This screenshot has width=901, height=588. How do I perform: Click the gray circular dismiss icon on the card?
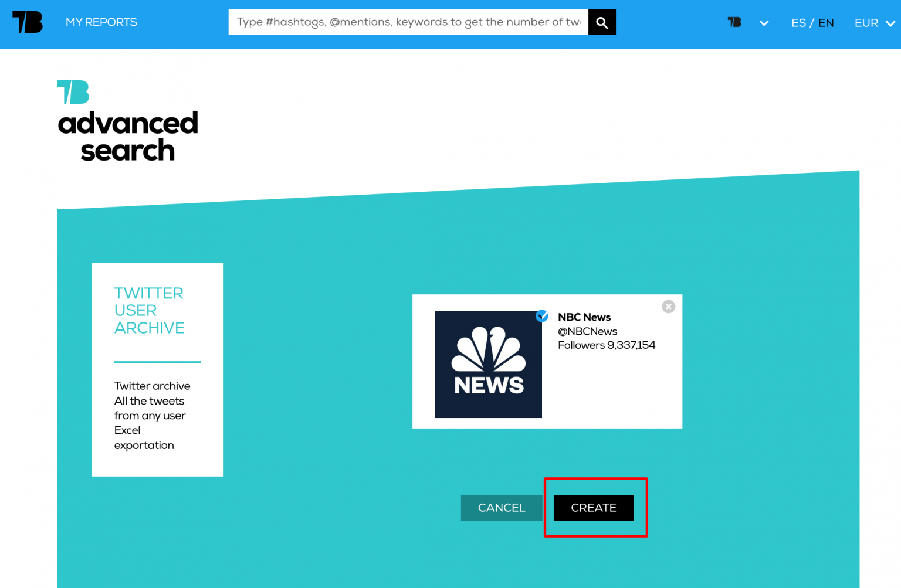[x=668, y=306]
